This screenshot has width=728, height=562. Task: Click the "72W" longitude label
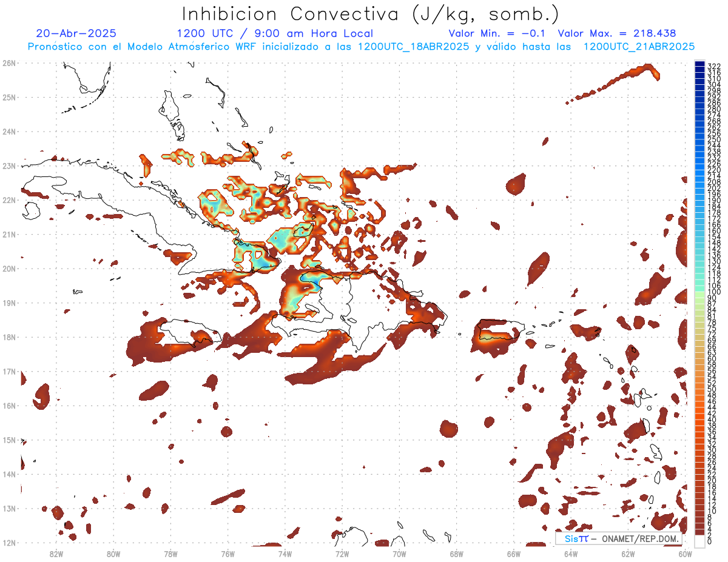(x=342, y=554)
